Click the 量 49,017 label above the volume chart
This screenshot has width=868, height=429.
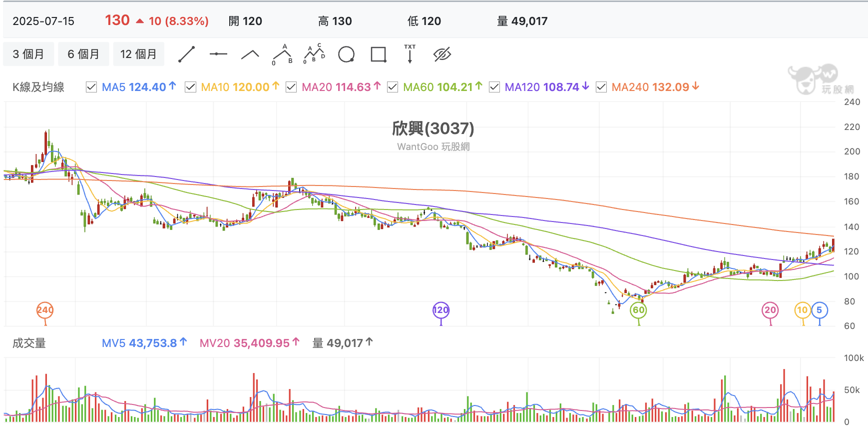pos(343,343)
